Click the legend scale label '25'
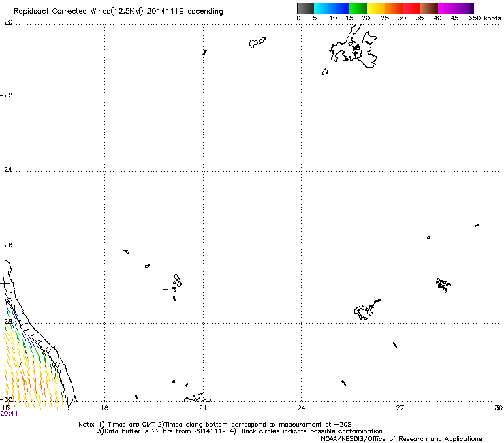Screen dimensions: 504x443 (385, 18)
